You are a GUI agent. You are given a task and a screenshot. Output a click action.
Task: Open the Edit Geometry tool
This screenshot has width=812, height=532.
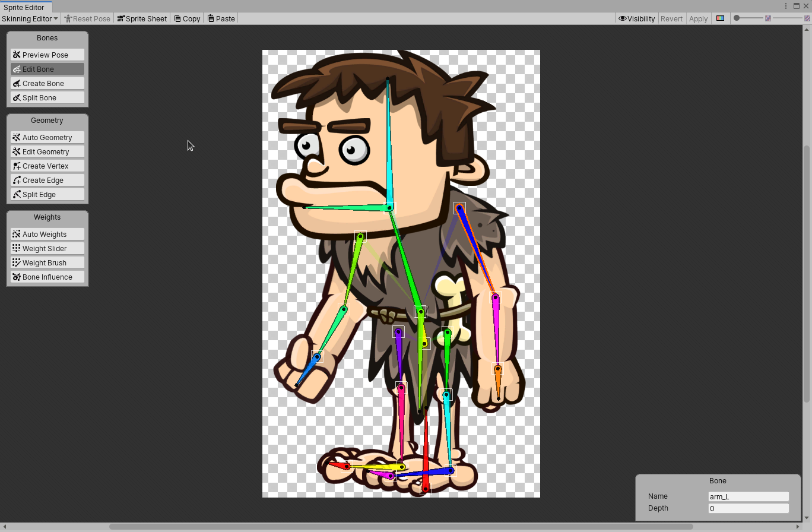pos(47,151)
